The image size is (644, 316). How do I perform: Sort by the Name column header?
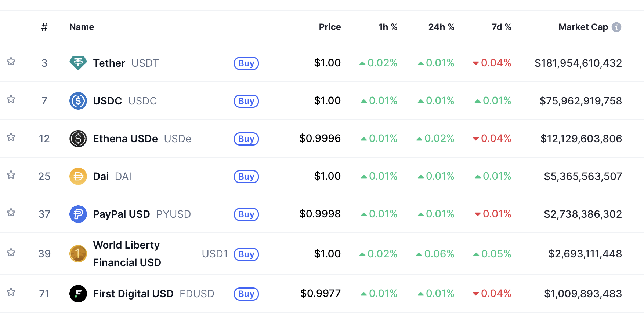coord(82,27)
